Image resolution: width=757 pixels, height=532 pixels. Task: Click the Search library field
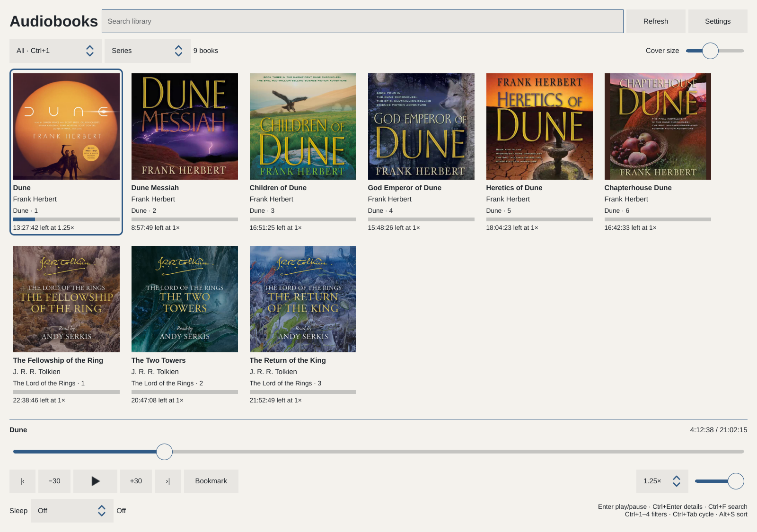tap(362, 21)
